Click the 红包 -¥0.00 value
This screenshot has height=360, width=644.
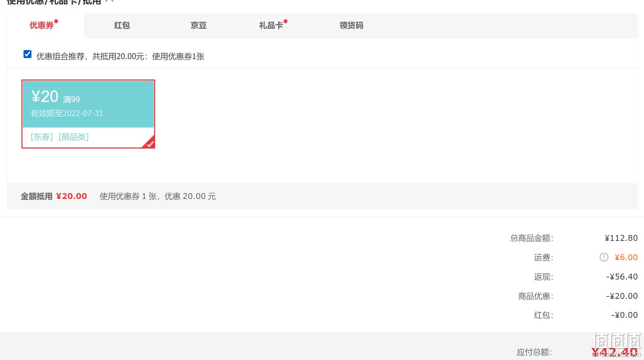point(624,315)
